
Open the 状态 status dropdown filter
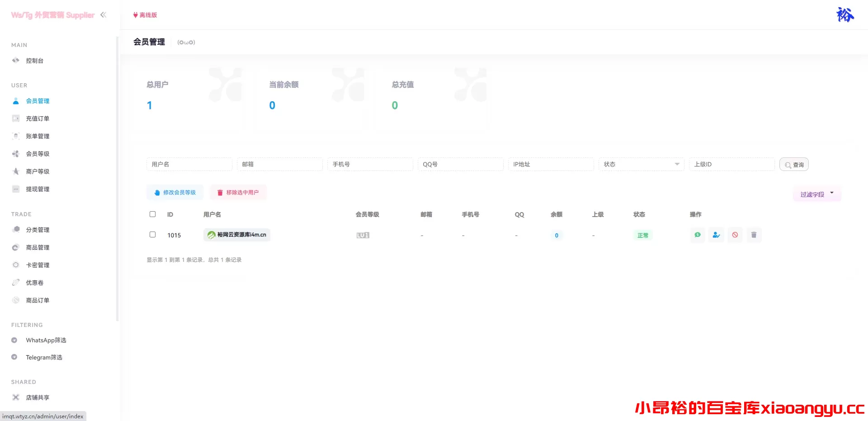pos(641,164)
